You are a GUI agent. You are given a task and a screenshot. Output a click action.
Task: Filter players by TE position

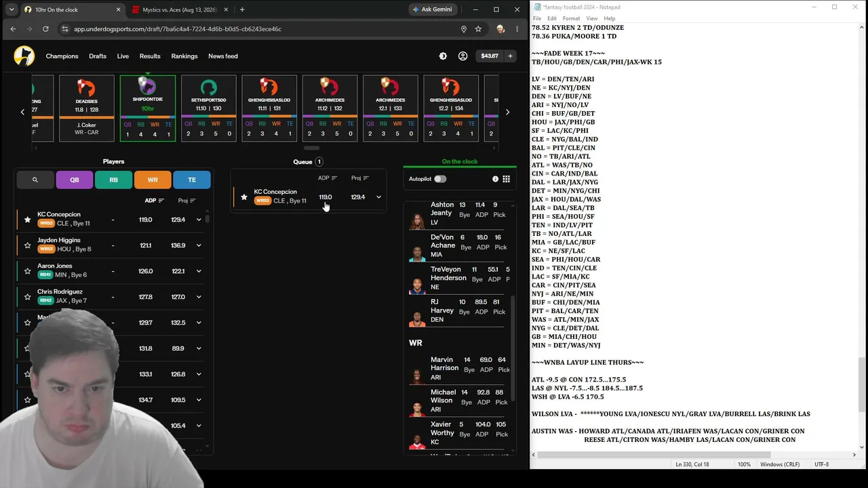pos(192,180)
